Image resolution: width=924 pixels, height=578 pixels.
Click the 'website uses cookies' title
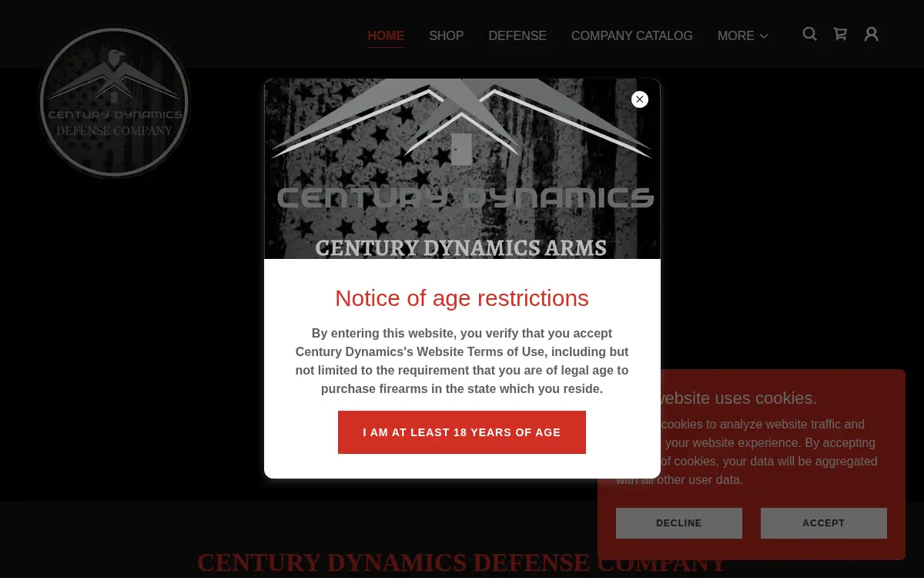[x=718, y=398]
